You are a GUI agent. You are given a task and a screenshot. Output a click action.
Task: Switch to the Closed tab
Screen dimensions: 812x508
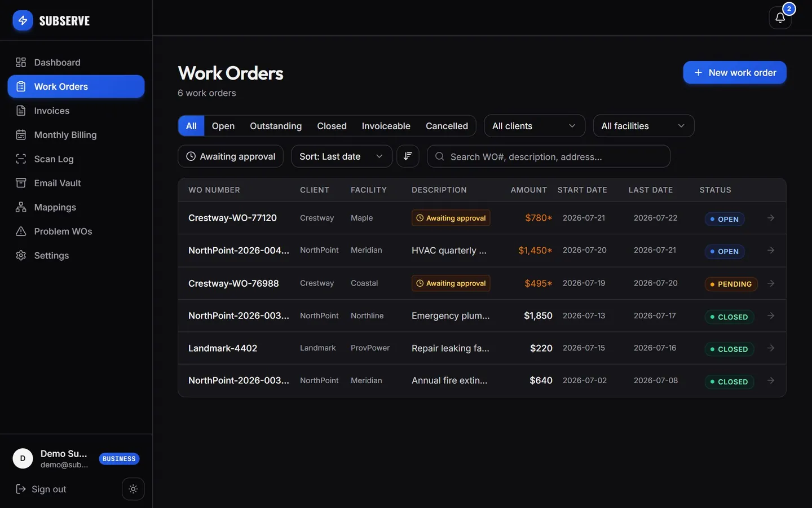pyautogui.click(x=332, y=126)
